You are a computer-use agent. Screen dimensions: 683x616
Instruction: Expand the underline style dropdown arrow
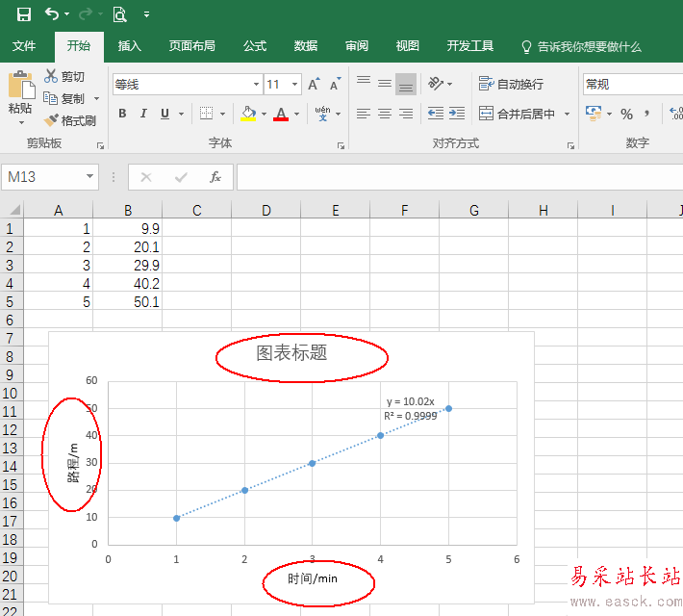181,114
